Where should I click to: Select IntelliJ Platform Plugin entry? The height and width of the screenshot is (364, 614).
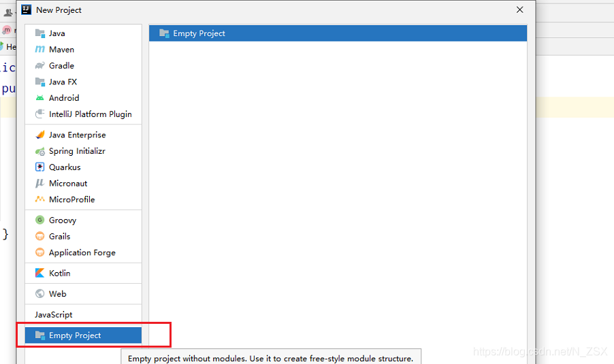[84, 114]
